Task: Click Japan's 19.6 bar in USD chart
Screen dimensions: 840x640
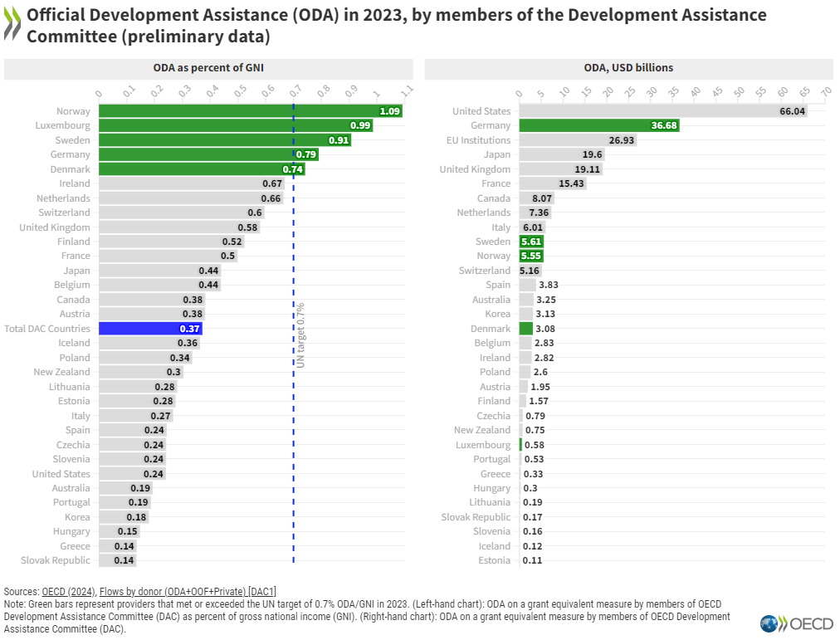Action: [560, 154]
